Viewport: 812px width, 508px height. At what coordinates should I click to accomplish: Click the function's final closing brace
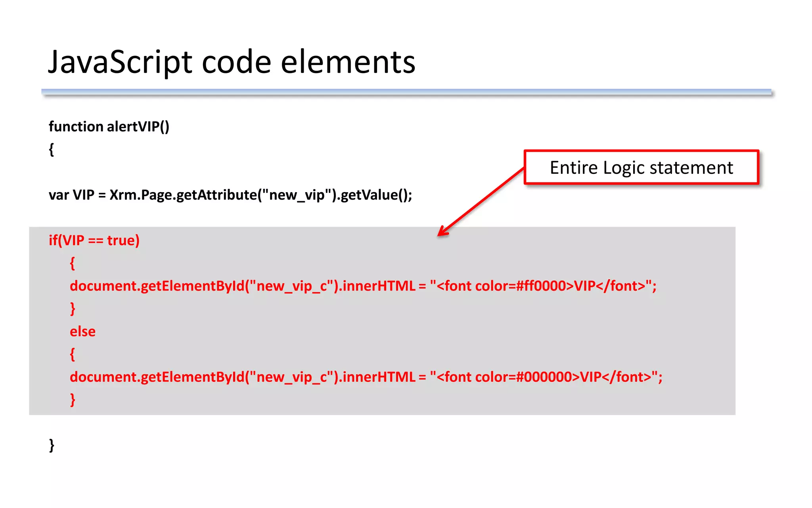coord(52,445)
